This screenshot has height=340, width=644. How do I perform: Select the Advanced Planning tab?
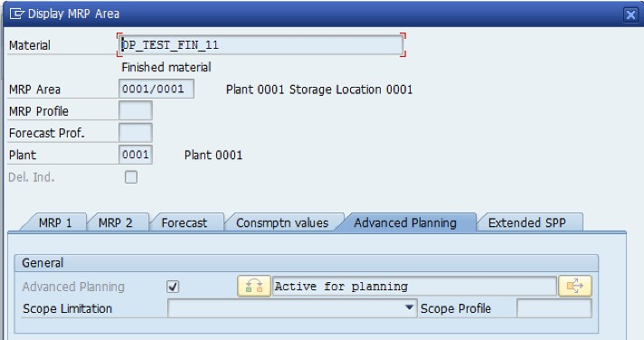[405, 222]
